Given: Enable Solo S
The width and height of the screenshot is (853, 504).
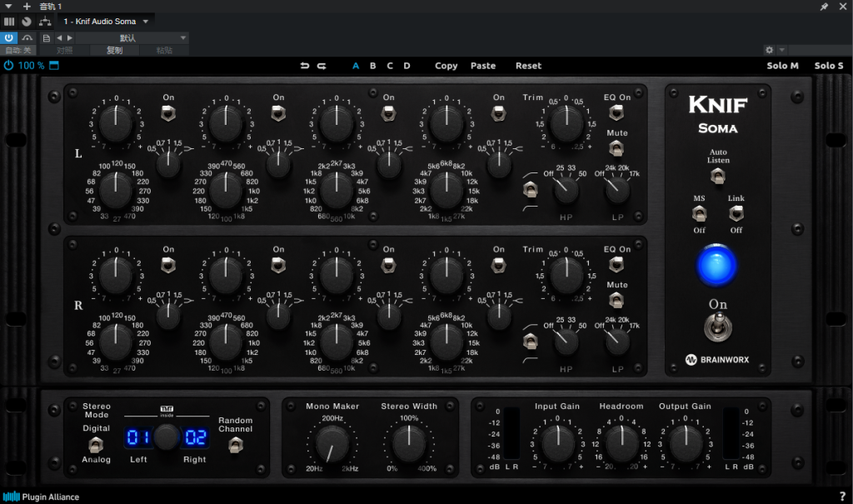Looking at the screenshot, I should (829, 66).
